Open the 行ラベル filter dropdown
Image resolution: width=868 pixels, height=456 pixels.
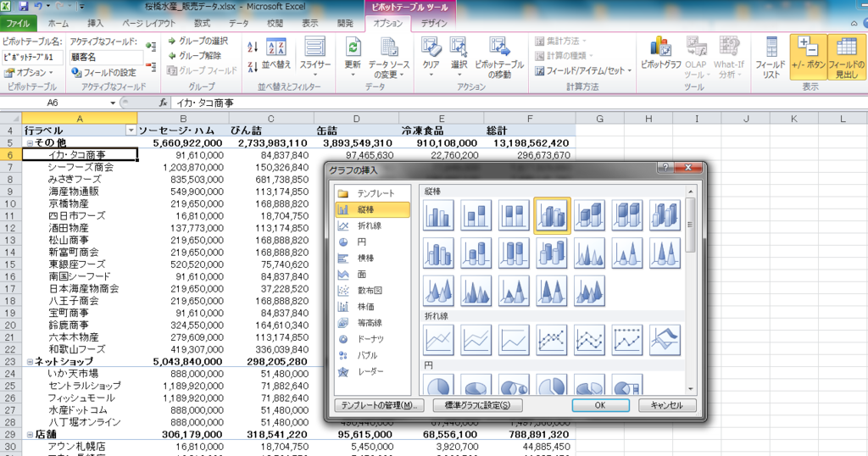point(131,131)
